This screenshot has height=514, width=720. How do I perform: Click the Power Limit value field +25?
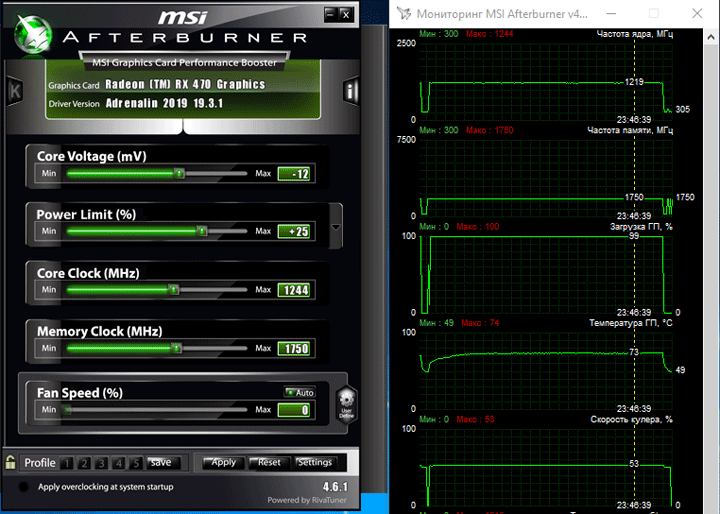295,231
